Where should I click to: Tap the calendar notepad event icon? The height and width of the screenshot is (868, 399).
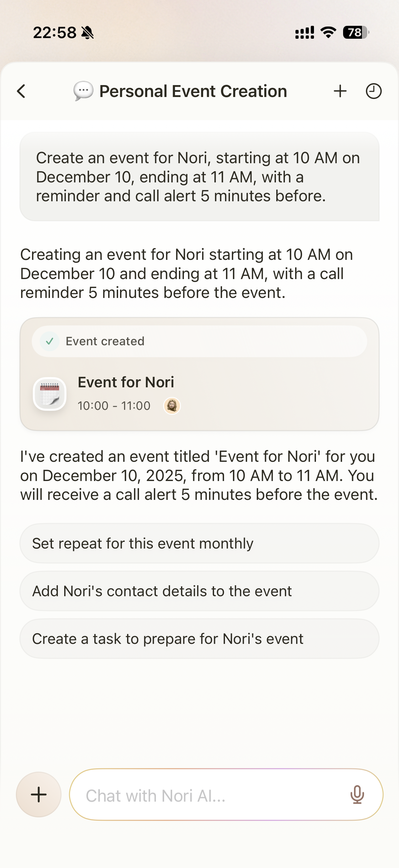coord(50,394)
